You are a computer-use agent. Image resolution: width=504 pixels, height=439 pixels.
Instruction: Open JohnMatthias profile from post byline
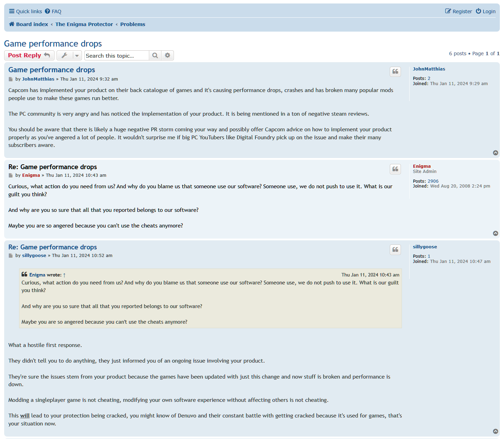[38, 79]
